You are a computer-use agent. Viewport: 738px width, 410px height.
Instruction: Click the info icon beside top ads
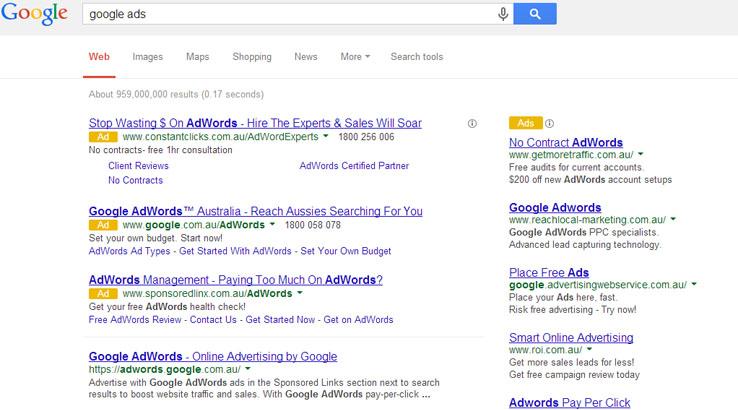pos(472,123)
